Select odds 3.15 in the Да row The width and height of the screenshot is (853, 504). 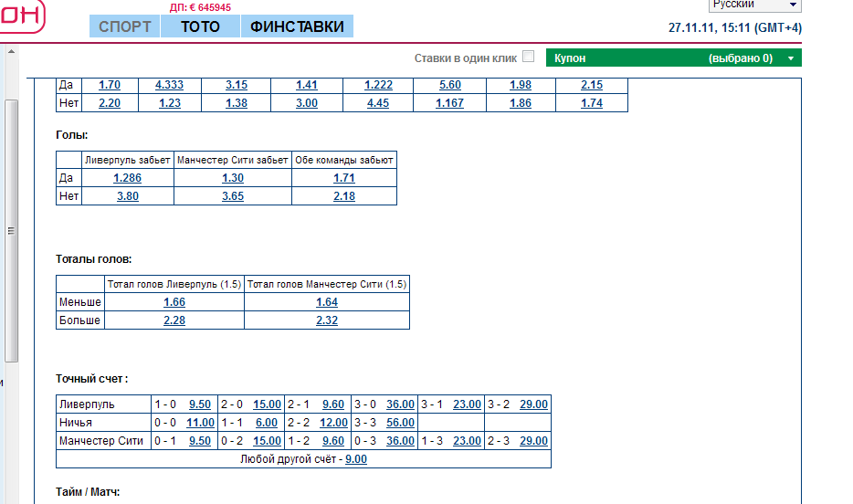coord(237,85)
